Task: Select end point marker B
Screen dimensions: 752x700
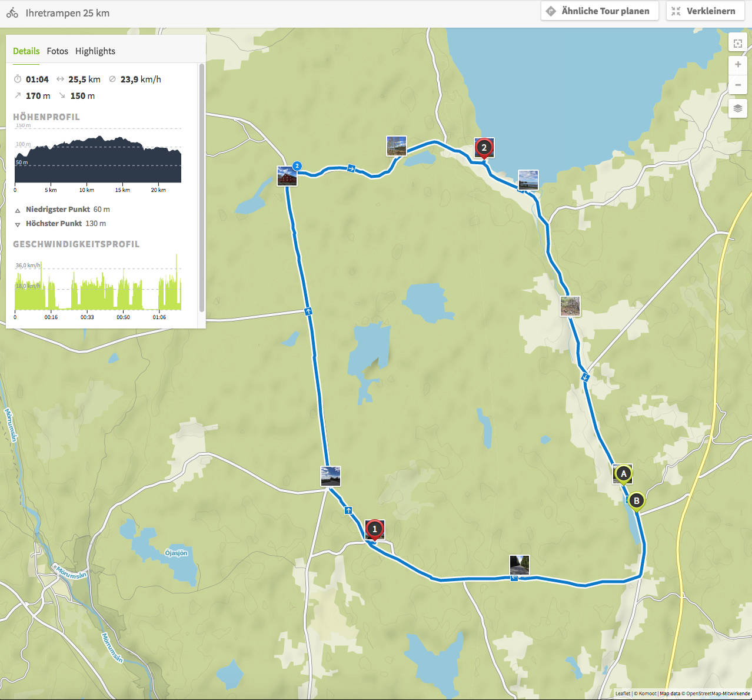Action: (636, 501)
